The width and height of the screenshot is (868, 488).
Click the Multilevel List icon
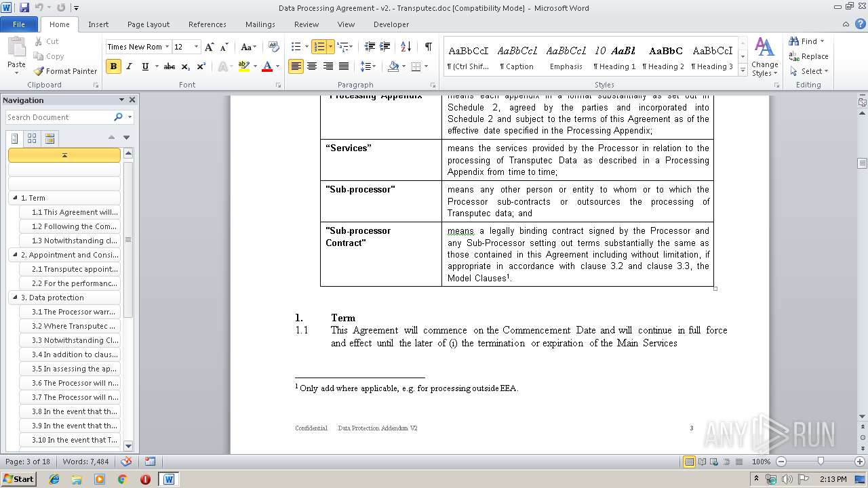pyautogui.click(x=342, y=47)
